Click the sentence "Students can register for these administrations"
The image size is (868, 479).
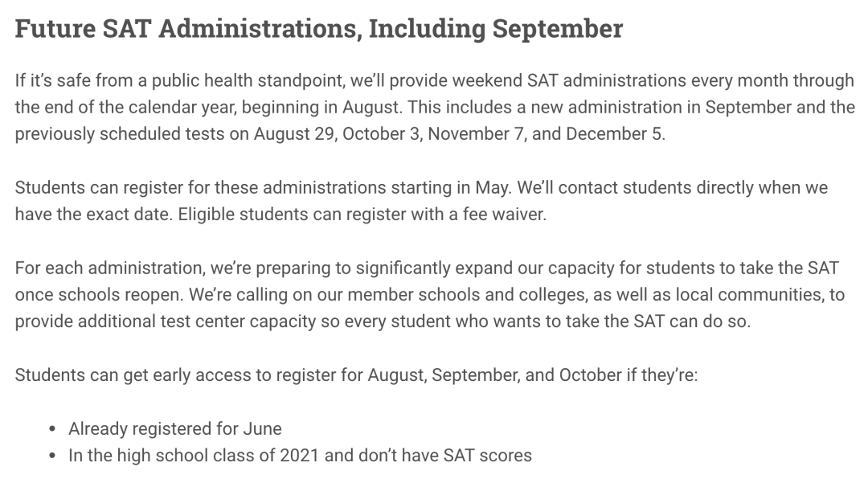pos(262,188)
